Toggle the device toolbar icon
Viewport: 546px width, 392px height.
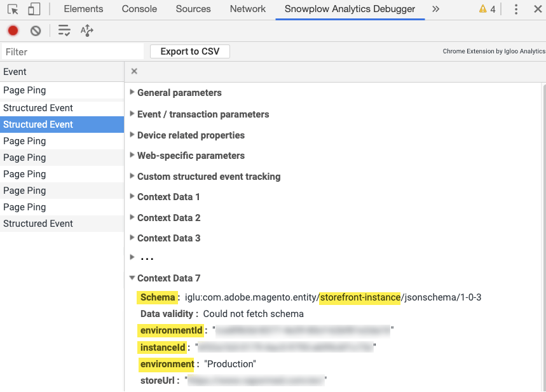(34, 10)
